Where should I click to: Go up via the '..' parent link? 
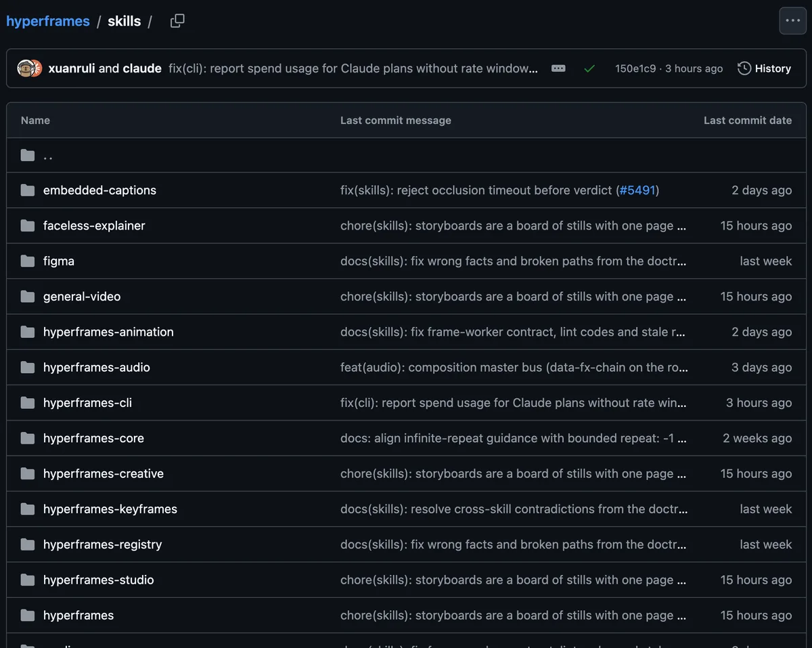click(x=48, y=156)
